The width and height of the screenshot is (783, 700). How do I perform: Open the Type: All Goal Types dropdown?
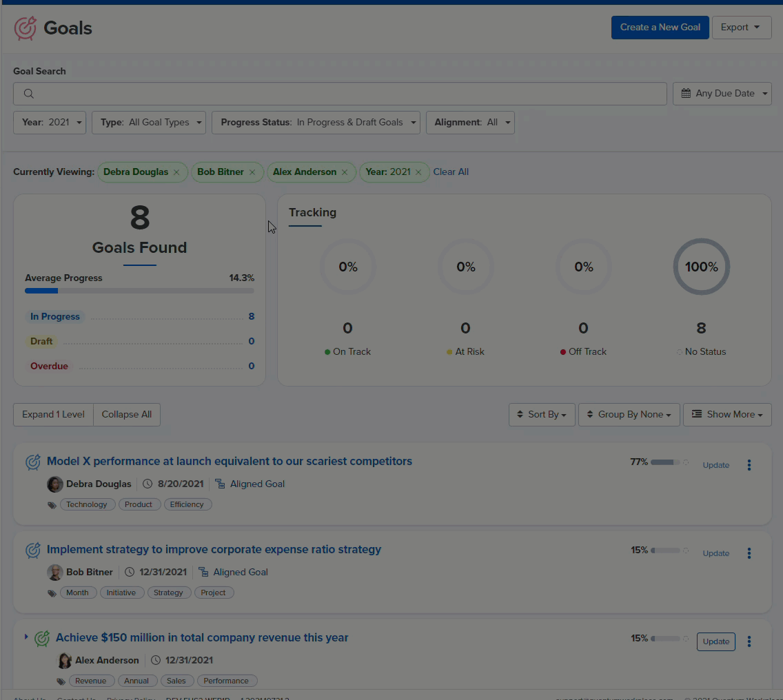tap(149, 123)
